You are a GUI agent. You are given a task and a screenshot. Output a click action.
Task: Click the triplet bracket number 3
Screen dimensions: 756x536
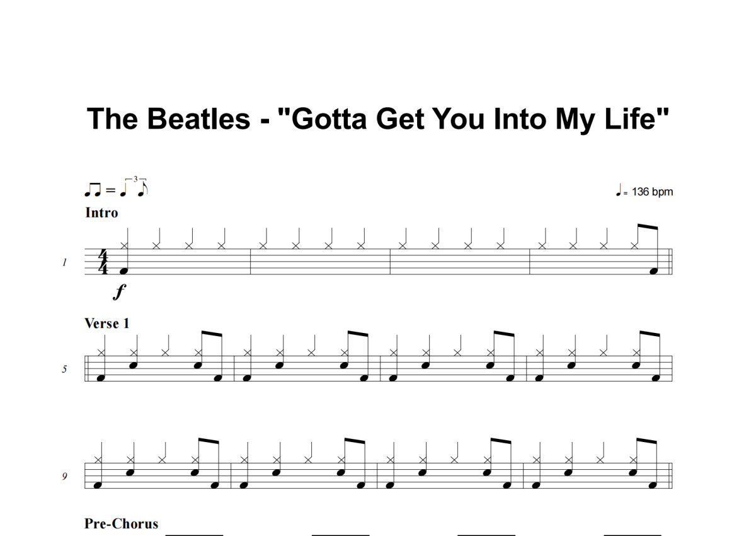(135, 180)
